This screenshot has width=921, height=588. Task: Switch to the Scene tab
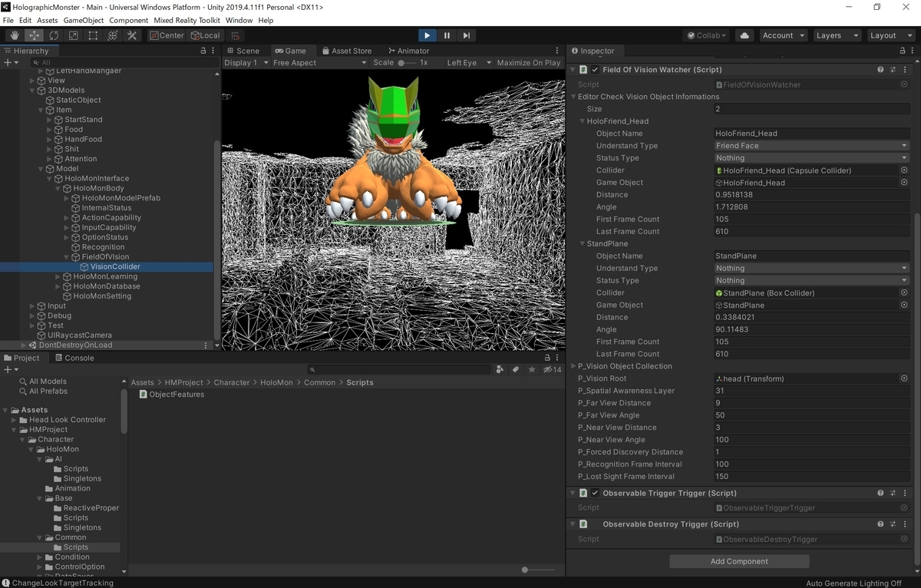242,51
